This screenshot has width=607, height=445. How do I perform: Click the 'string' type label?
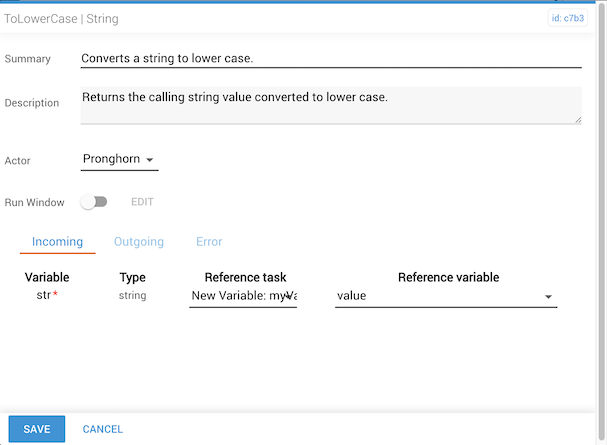click(132, 296)
